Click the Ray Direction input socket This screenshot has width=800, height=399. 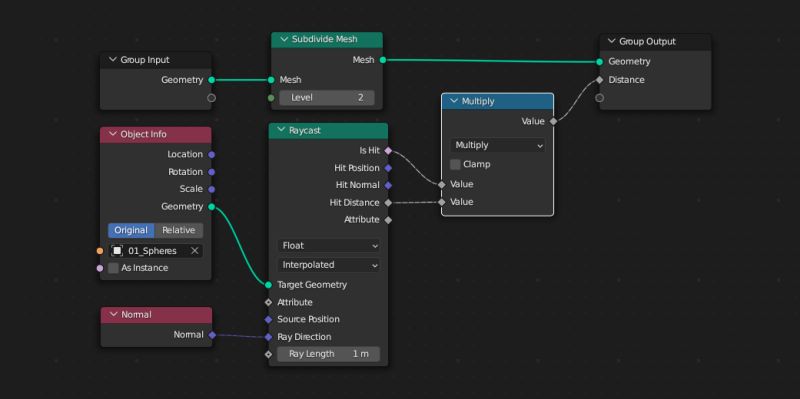[x=268, y=337]
